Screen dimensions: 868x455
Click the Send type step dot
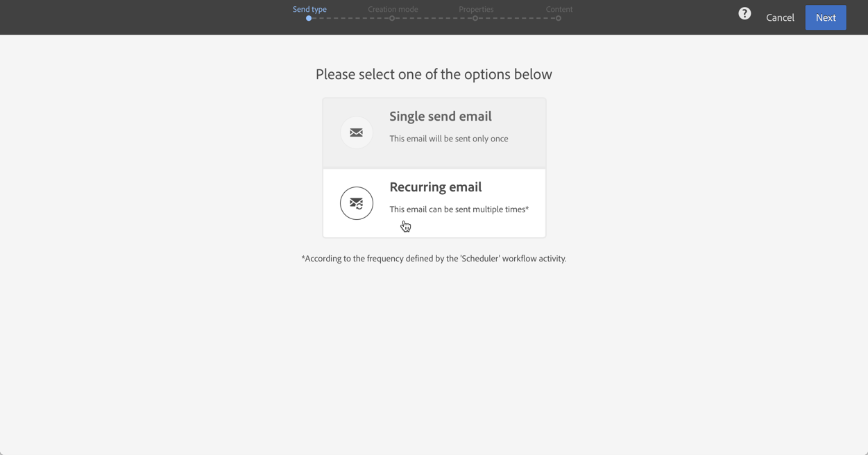[309, 19]
